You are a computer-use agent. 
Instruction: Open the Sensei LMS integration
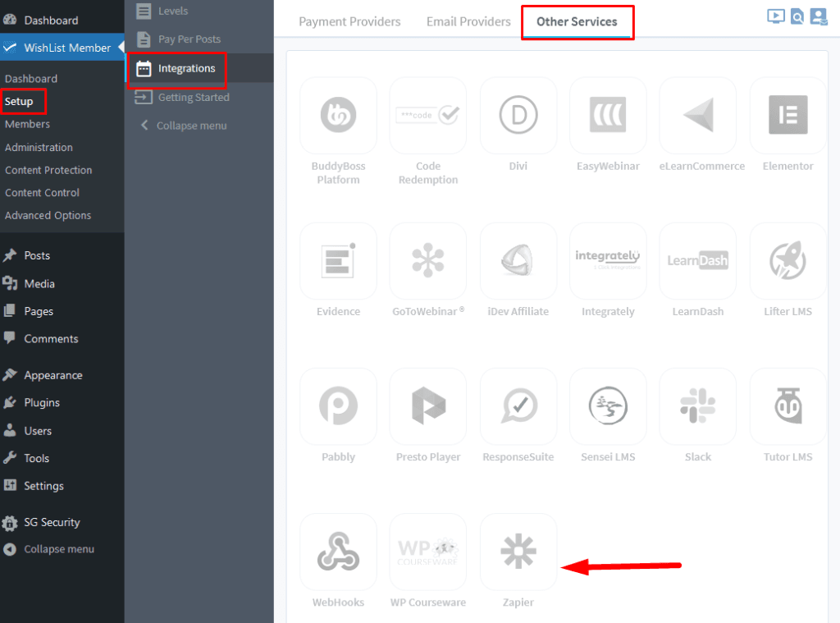tap(608, 405)
